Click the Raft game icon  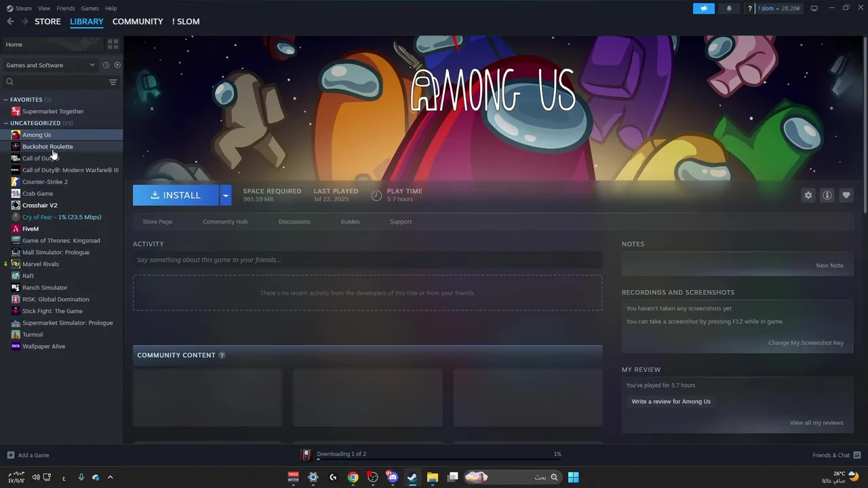click(16, 276)
